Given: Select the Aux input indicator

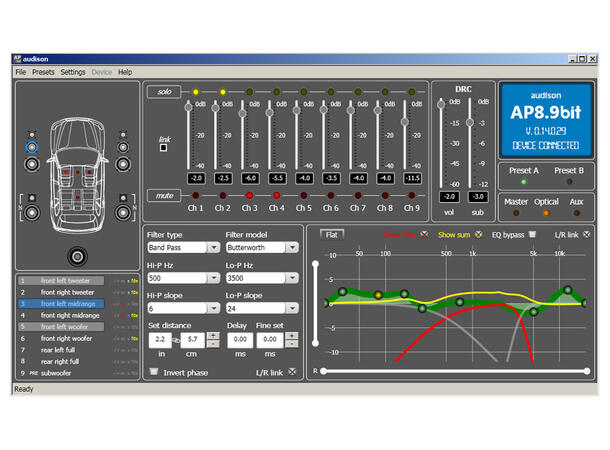Looking at the screenshot, I should pos(577,213).
